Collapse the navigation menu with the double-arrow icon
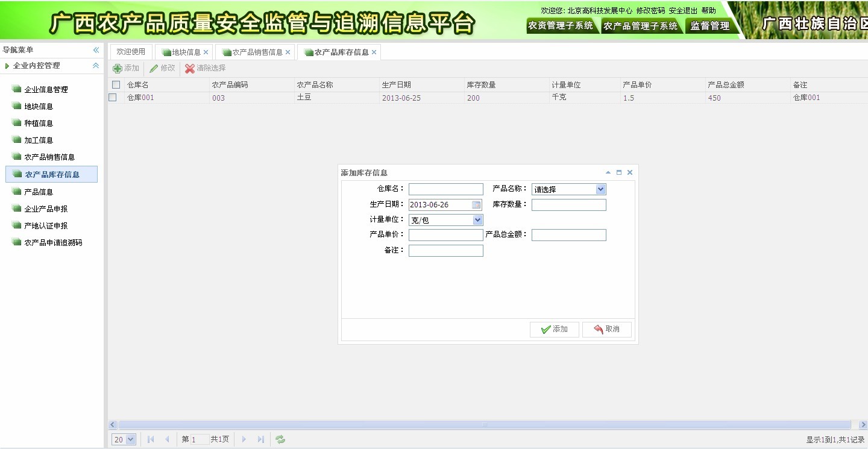This screenshot has width=868, height=449. pyautogui.click(x=96, y=50)
